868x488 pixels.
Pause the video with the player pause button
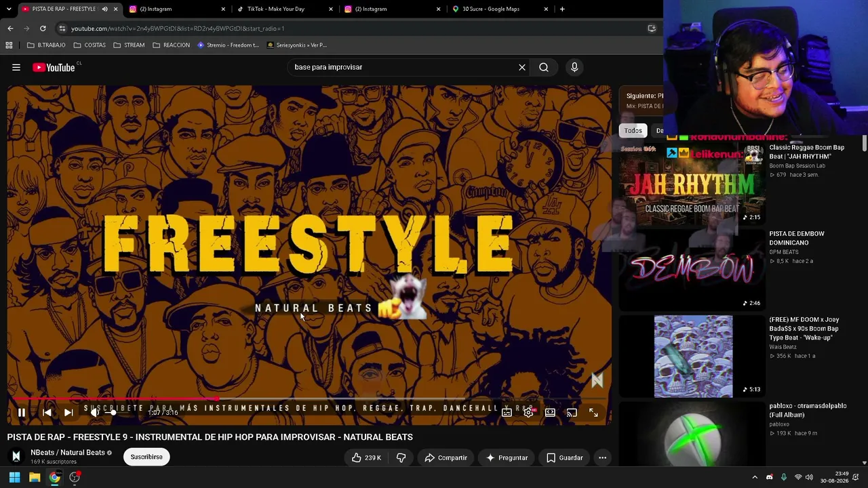(22, 412)
